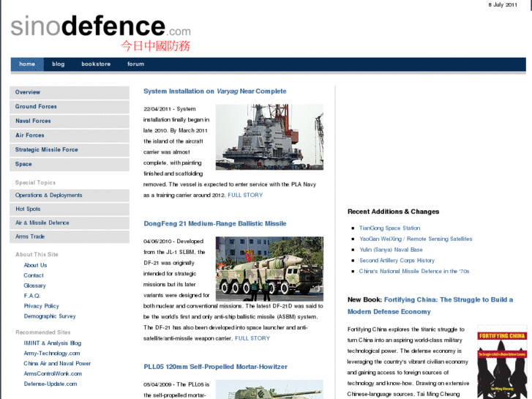Read FULL STORY of Varyag article
Image resolution: width=532 pixels, height=399 pixels.
(245, 195)
